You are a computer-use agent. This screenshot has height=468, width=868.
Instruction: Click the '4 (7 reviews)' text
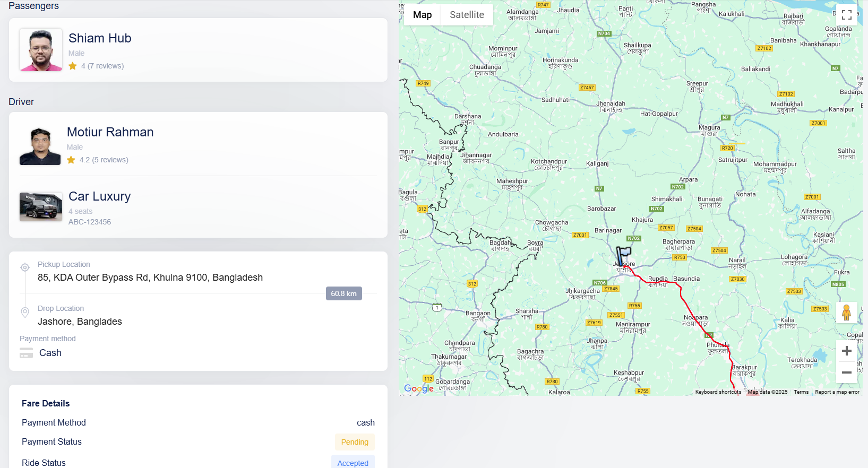pyautogui.click(x=102, y=66)
